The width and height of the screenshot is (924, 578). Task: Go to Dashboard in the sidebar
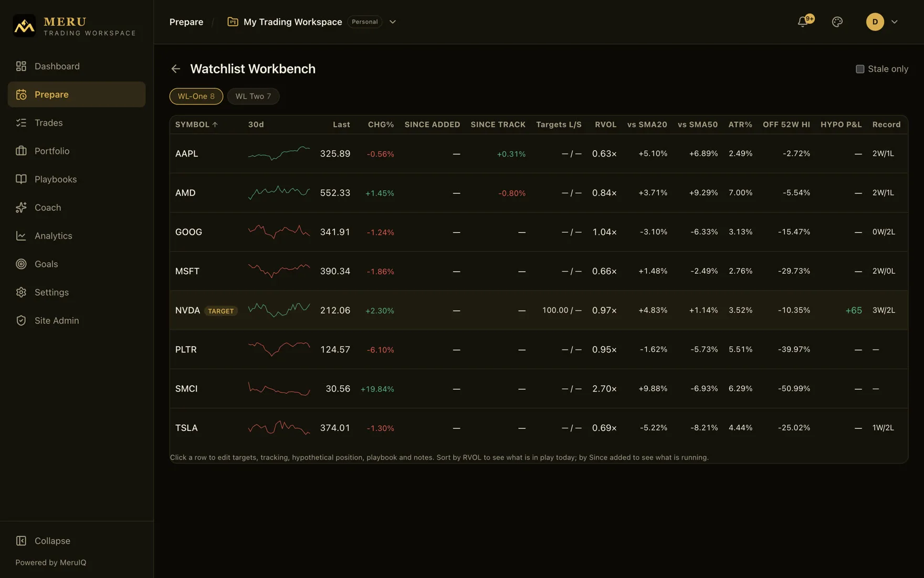(x=77, y=66)
